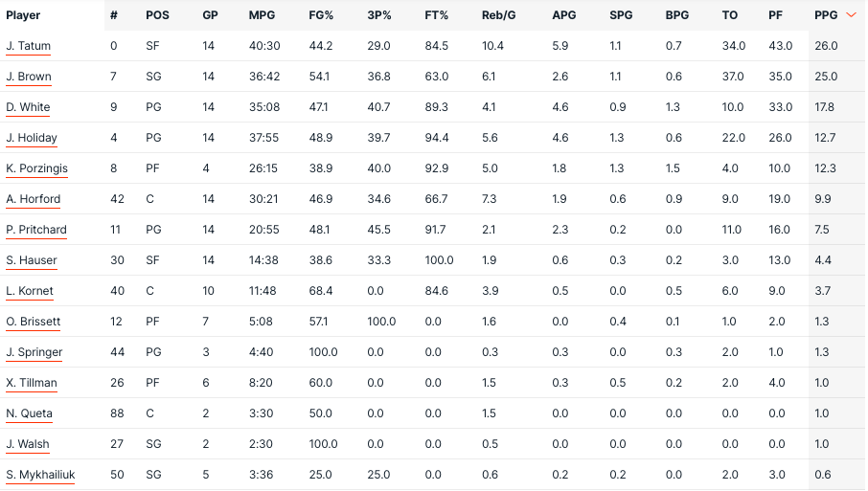The width and height of the screenshot is (868, 491).
Task: Open S. Mykhailiuk player link
Action: [40, 475]
